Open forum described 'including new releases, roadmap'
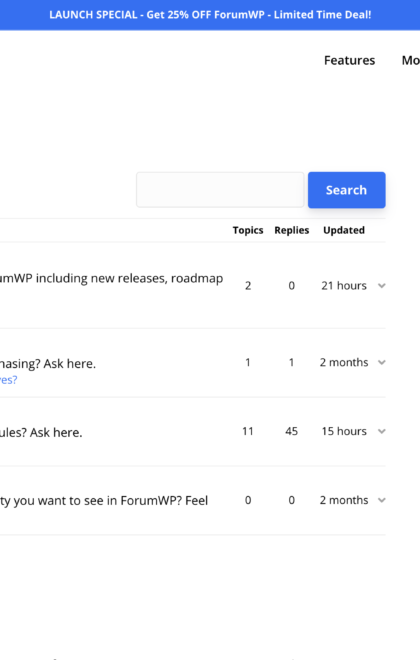The width and height of the screenshot is (420, 660). click(x=112, y=278)
